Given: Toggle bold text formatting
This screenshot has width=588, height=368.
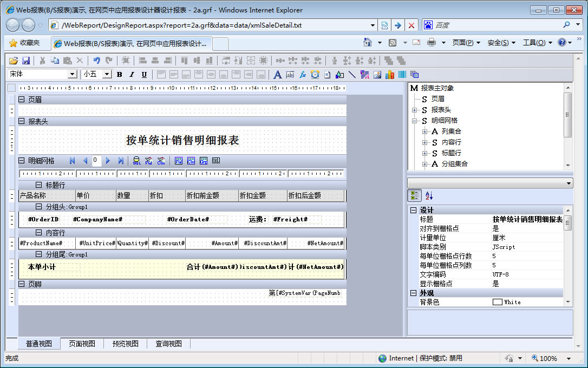Looking at the screenshot, I should coord(119,75).
